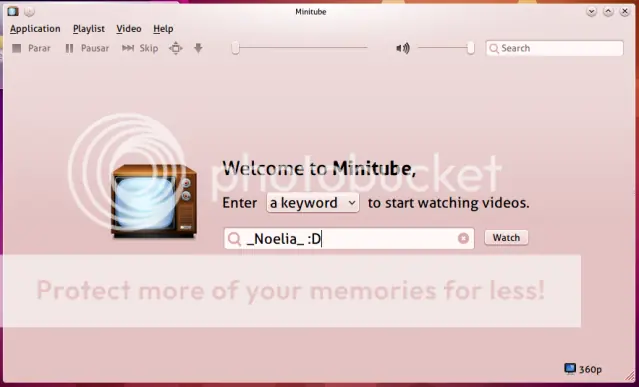Click the Minitube window menu icon in the title bar
This screenshot has width=639, height=387.
pyautogui.click(x=13, y=11)
